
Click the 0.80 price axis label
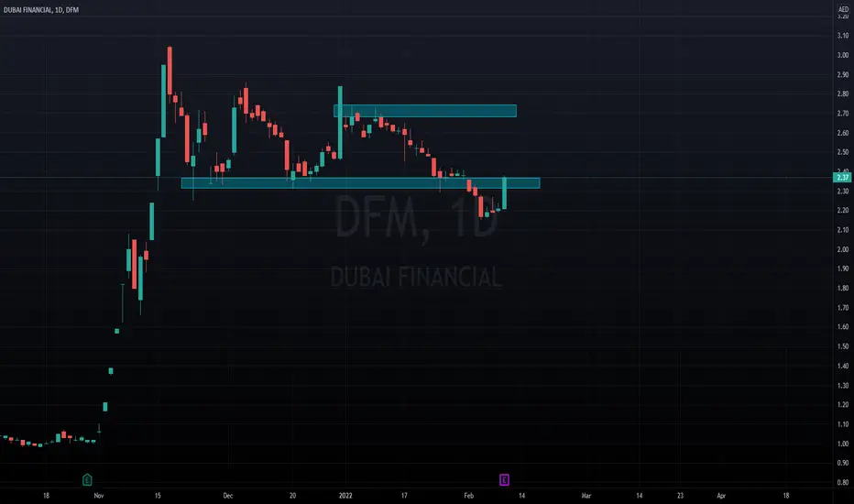tap(843, 483)
